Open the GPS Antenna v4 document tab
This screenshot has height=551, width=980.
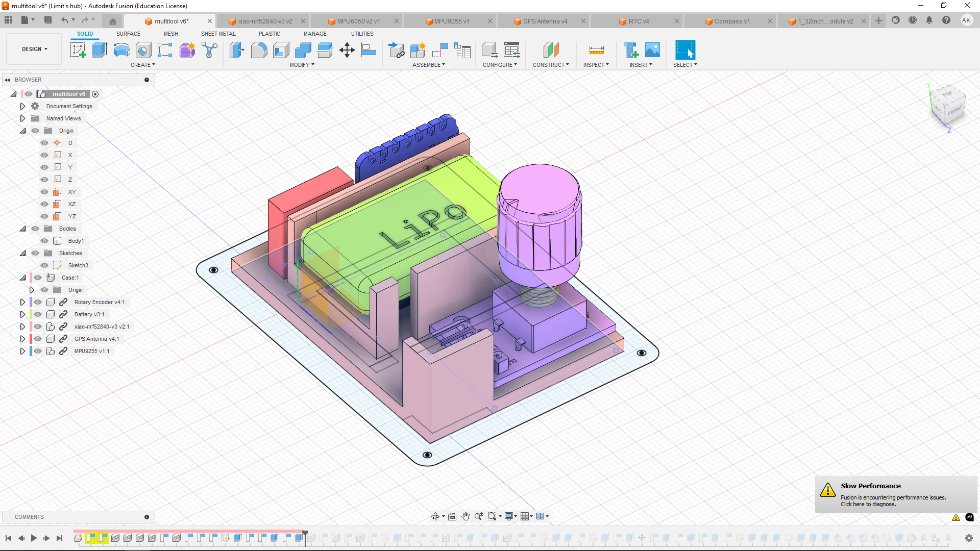(x=545, y=21)
